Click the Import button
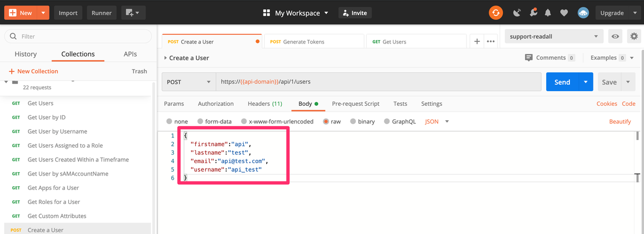 pyautogui.click(x=68, y=13)
